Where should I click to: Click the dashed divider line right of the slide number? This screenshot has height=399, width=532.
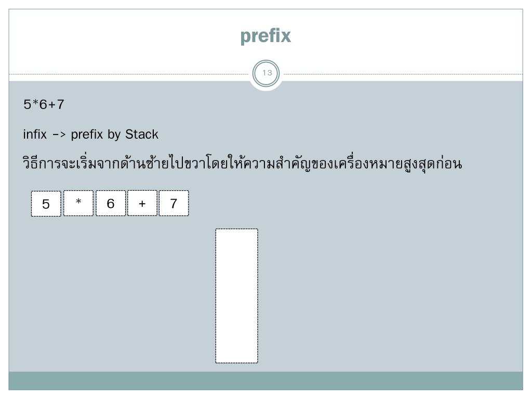click(403, 74)
